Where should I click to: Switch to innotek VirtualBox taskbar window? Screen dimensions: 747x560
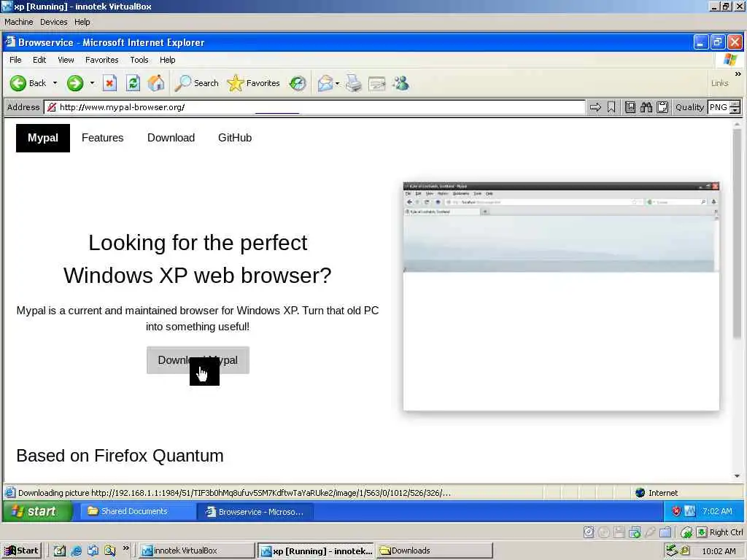click(x=197, y=551)
